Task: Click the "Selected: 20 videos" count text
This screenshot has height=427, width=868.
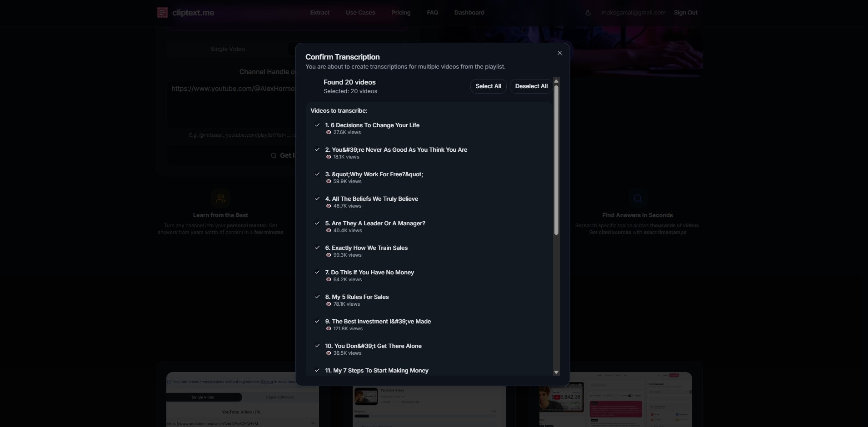Action: [x=350, y=91]
